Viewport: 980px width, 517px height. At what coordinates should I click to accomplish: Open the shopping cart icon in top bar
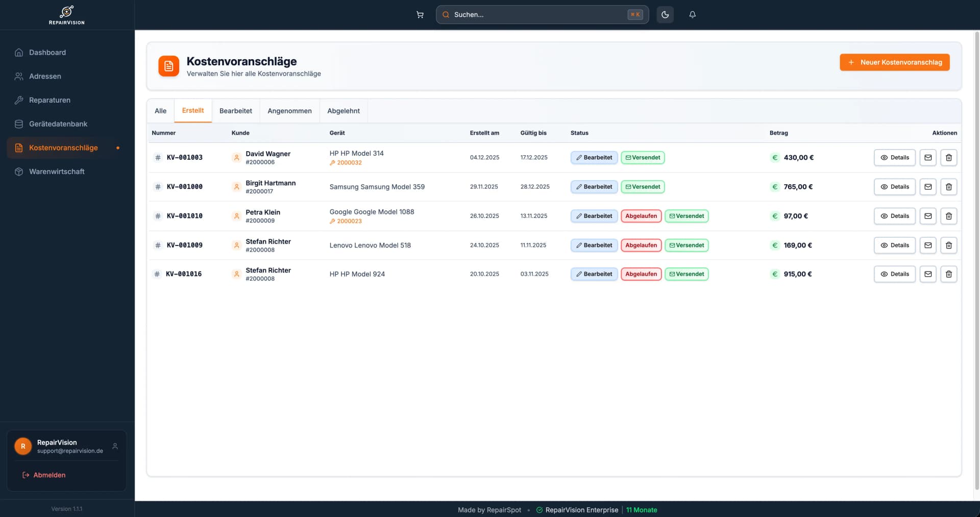[x=420, y=15]
